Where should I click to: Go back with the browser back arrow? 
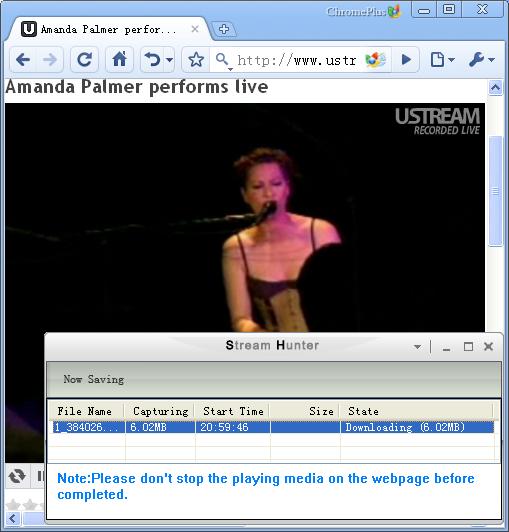(23, 60)
